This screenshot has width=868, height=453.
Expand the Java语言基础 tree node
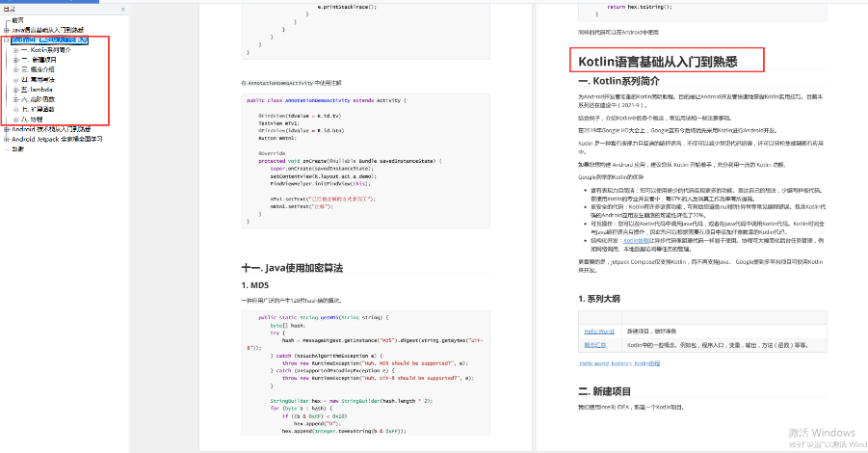pos(6,30)
